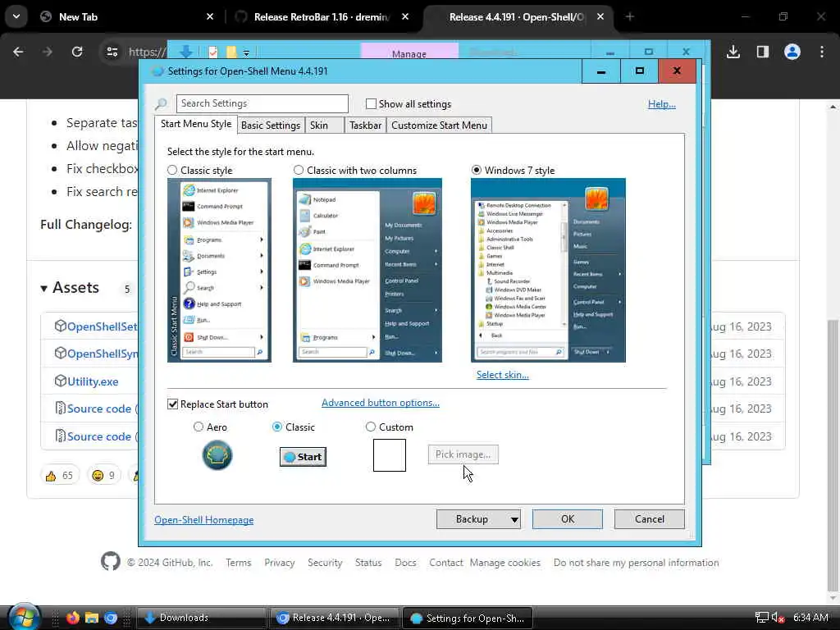Open the Backup dropdown arrow
Screen dimensions: 840x630
[x=514, y=519]
